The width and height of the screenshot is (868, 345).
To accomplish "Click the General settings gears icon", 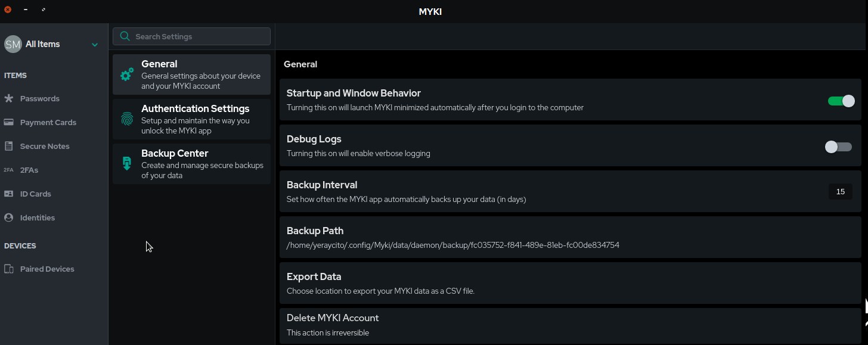I will (x=127, y=74).
